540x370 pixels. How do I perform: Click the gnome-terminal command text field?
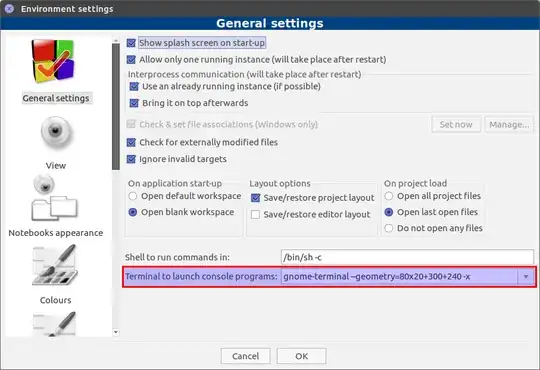pos(399,277)
